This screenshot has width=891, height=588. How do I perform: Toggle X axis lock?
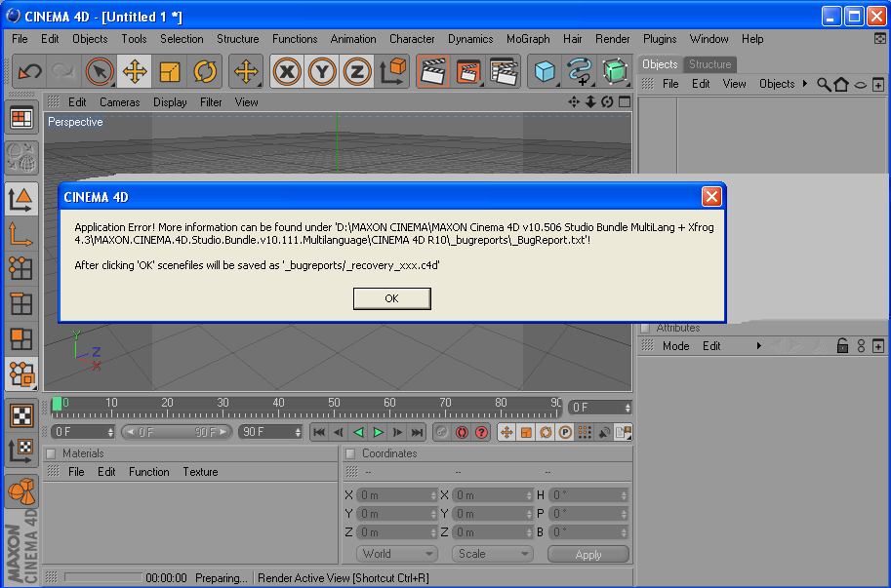click(288, 71)
